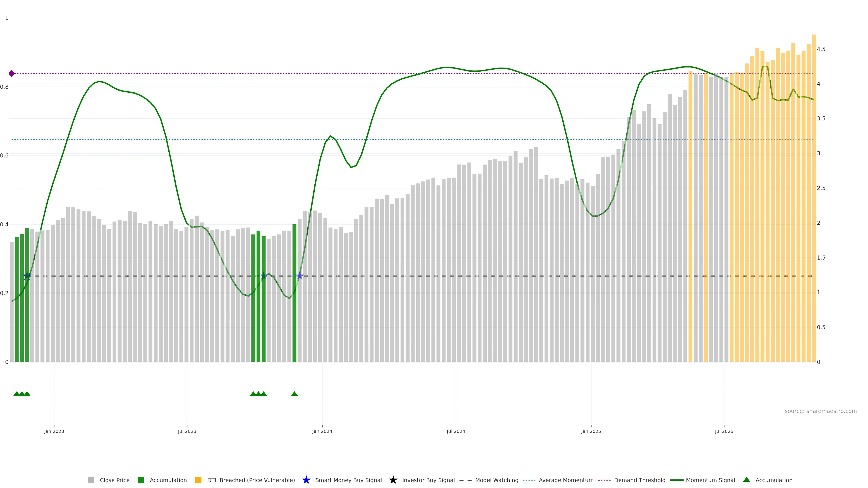Click the Close Price legend gray swatch
This screenshot has width=868, height=488.
[x=91, y=480]
